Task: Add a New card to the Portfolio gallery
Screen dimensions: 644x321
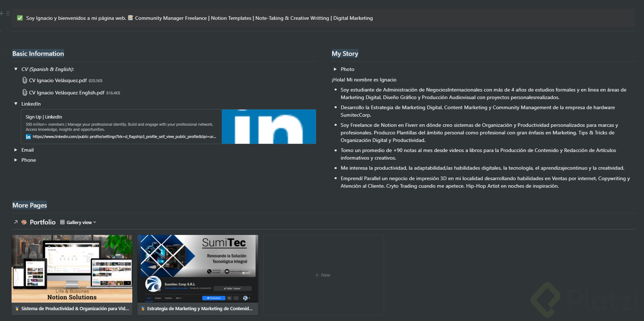Action: pyautogui.click(x=323, y=275)
